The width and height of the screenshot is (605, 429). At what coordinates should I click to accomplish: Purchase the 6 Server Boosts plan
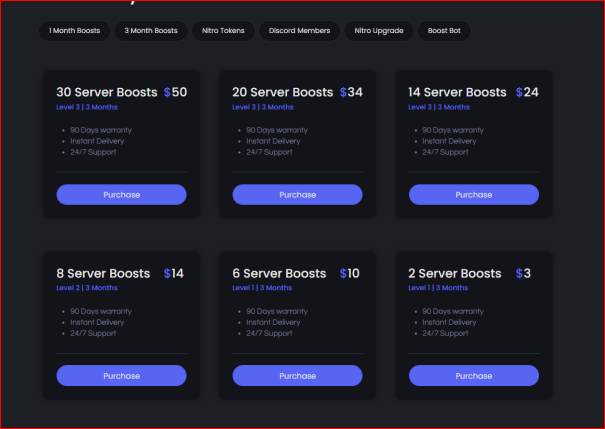click(x=297, y=376)
